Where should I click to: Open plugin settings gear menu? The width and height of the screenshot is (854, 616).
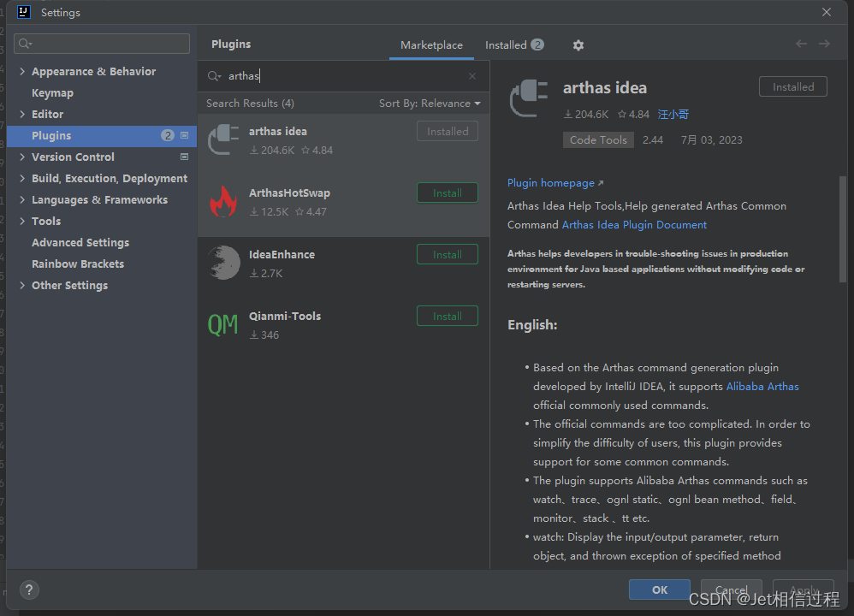pyautogui.click(x=578, y=45)
